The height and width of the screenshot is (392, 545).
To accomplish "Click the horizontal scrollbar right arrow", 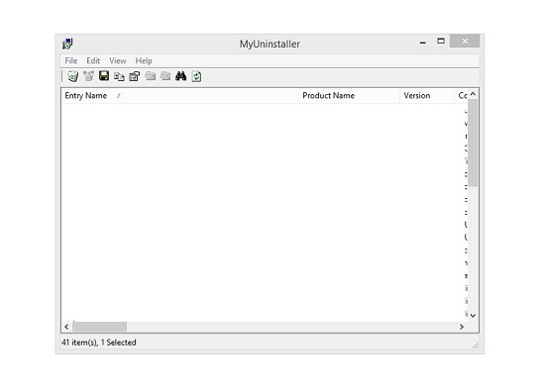I will [x=462, y=327].
